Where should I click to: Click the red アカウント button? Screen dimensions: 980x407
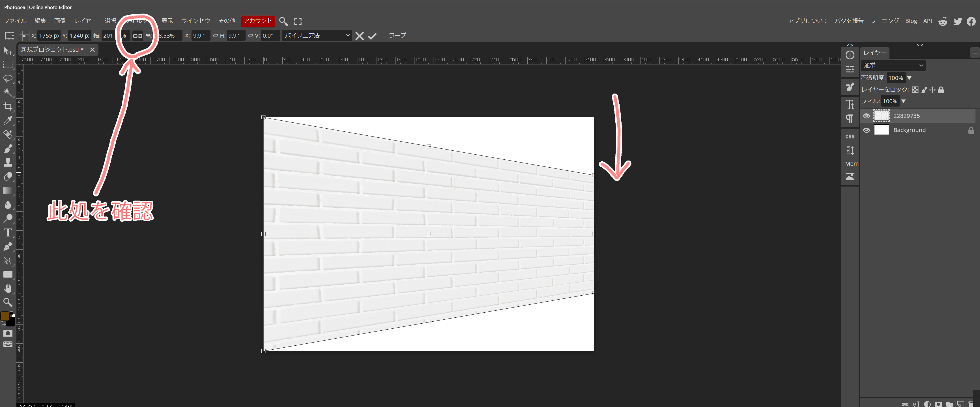tap(257, 21)
